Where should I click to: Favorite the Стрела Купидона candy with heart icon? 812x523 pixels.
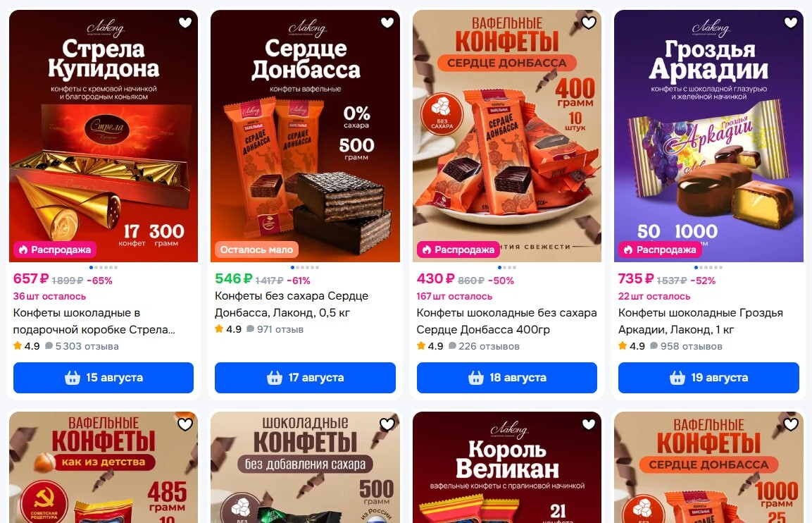185,23
